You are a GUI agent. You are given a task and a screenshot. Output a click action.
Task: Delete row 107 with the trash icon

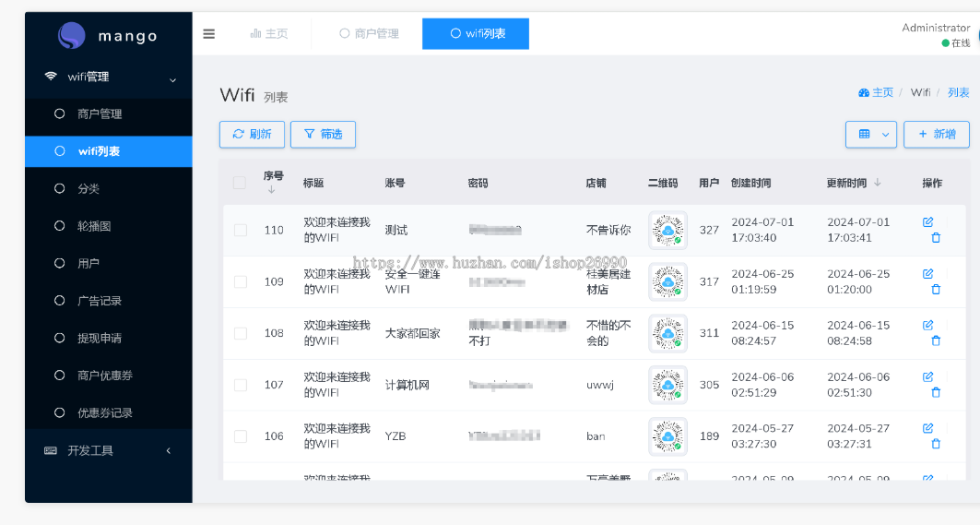click(x=936, y=392)
